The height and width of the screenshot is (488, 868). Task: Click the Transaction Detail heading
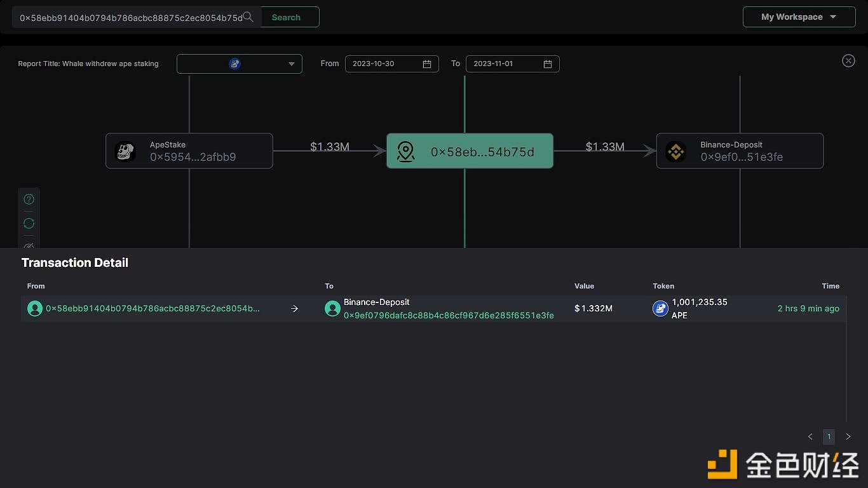[75, 262]
